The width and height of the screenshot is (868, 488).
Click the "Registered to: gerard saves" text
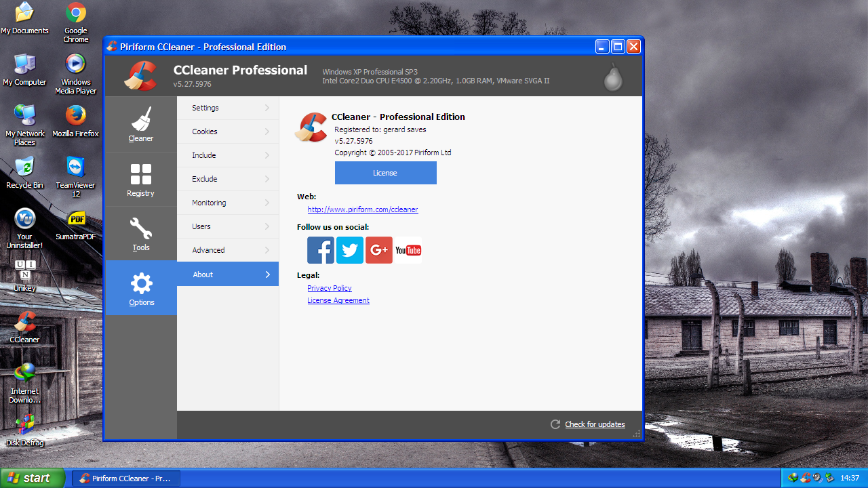(380, 129)
